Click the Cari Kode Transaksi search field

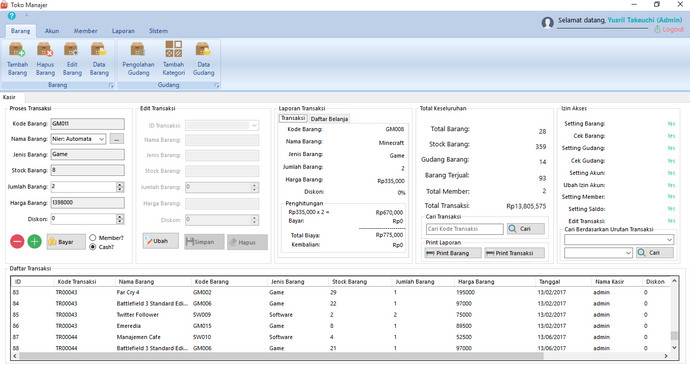tap(464, 229)
